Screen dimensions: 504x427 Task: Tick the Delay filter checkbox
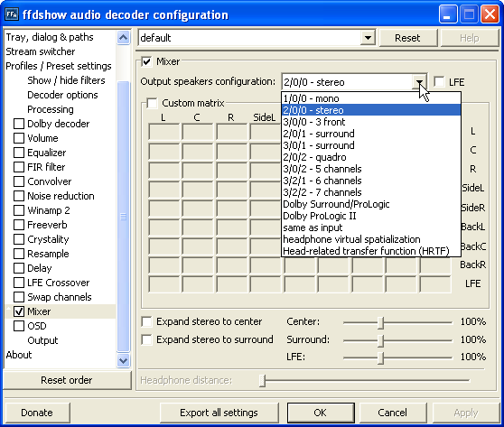point(19,268)
